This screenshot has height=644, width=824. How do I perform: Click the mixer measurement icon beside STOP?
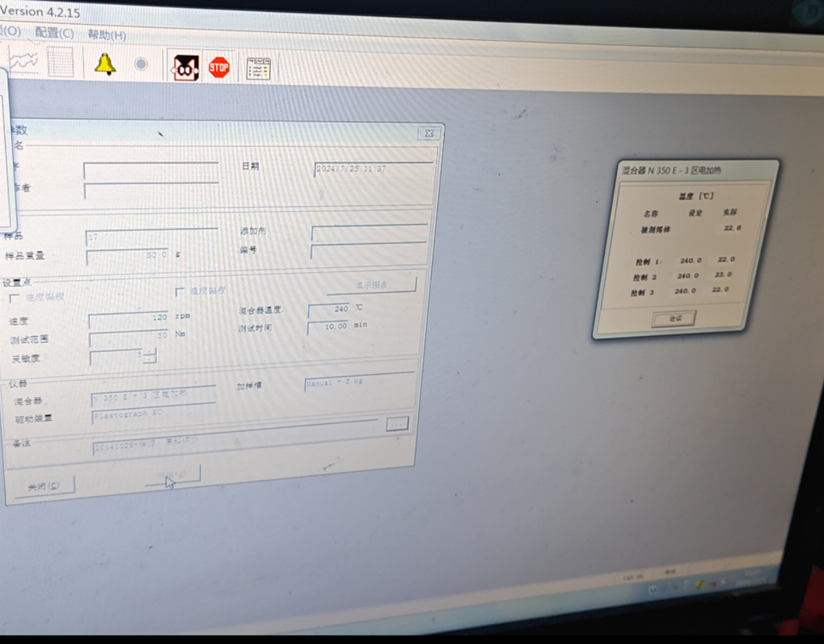click(x=185, y=67)
